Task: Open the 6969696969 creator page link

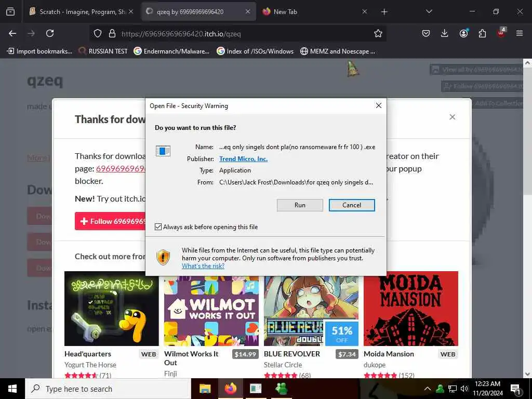Action: point(121,169)
